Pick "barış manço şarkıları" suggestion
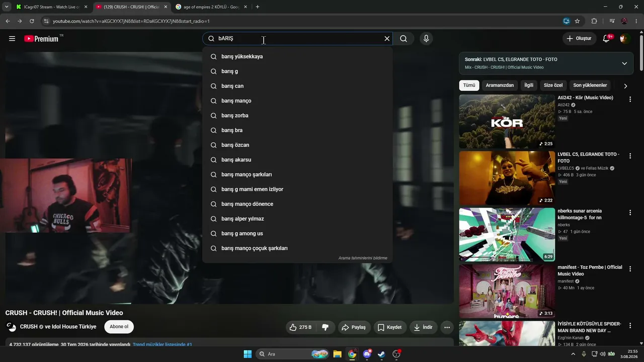 coord(297,174)
